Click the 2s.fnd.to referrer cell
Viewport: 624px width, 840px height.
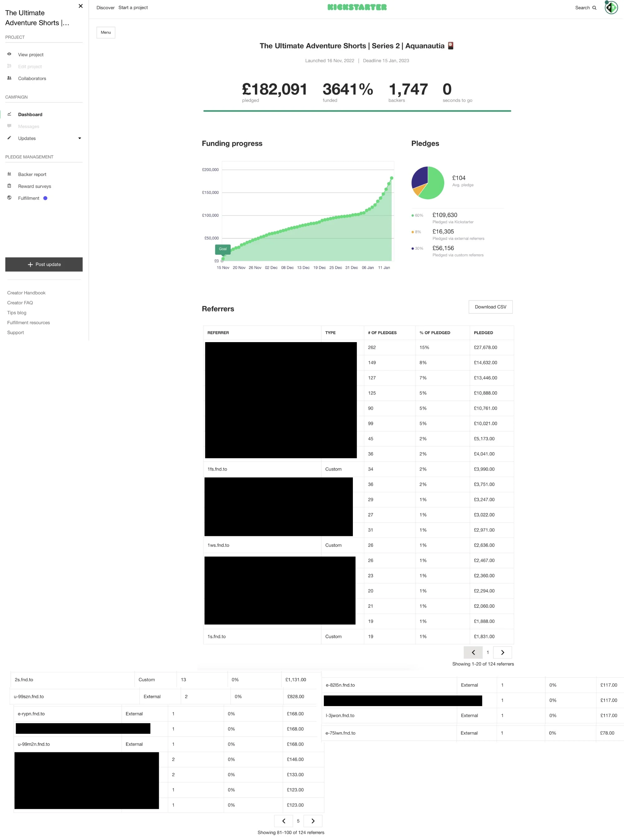click(72, 680)
